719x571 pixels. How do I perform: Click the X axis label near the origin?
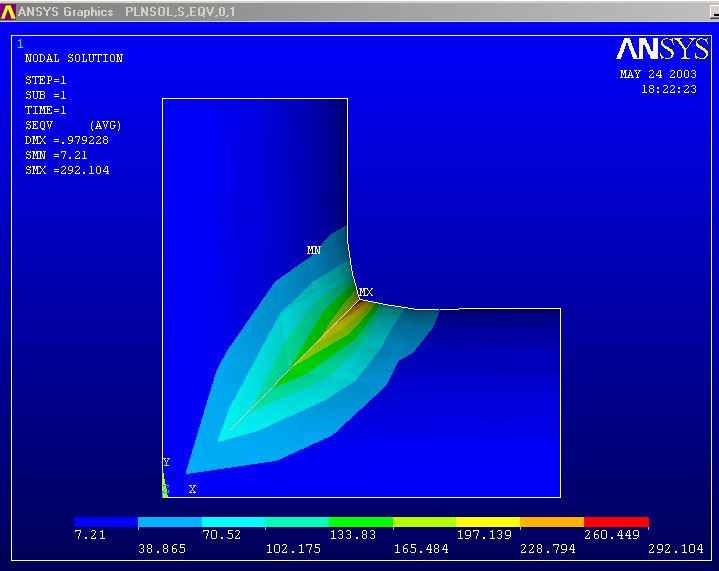(x=192, y=489)
